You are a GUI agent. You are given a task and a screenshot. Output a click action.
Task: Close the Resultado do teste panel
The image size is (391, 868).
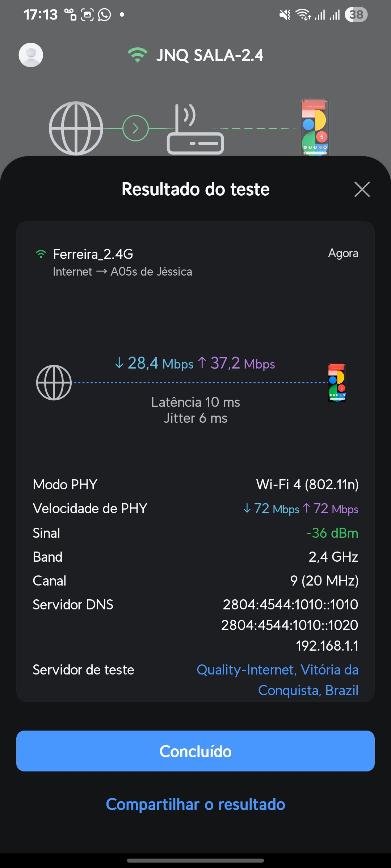362,189
